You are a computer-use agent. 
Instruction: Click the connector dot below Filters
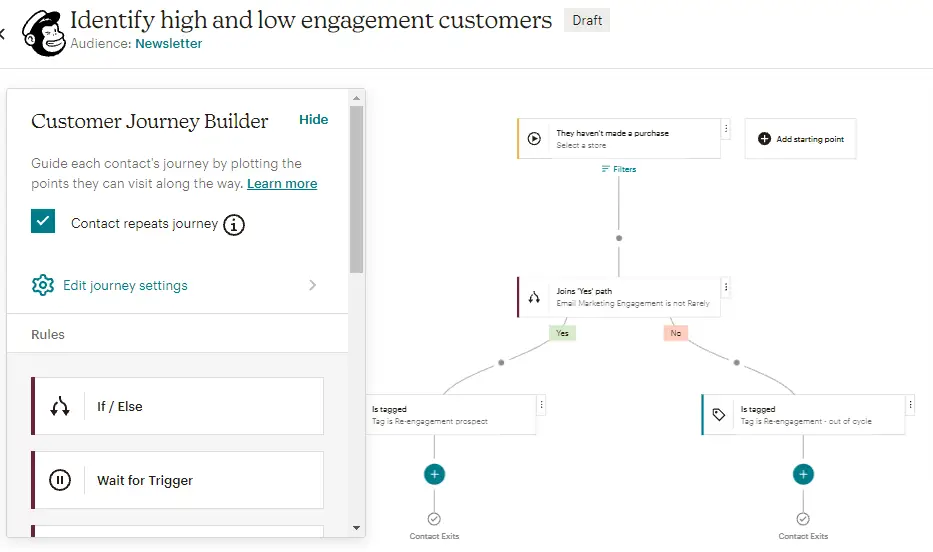619,238
